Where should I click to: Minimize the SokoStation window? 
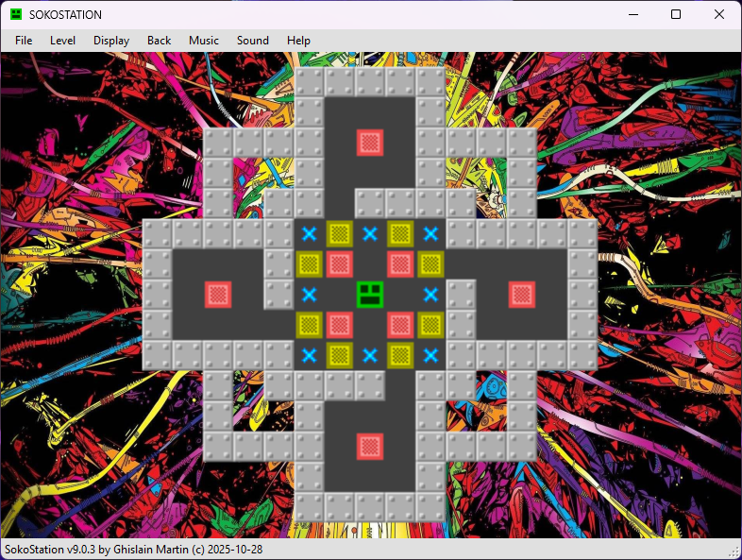[x=633, y=14]
